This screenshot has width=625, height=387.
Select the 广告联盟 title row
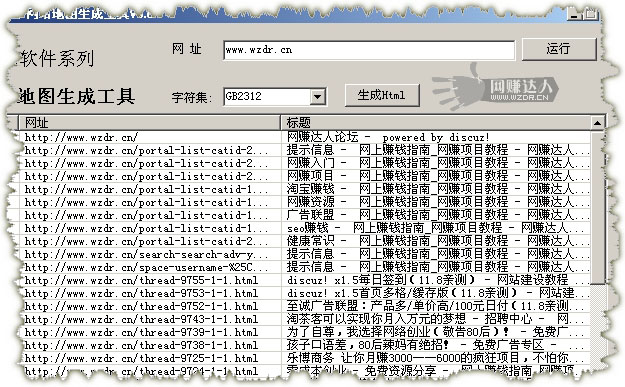tap(438, 215)
